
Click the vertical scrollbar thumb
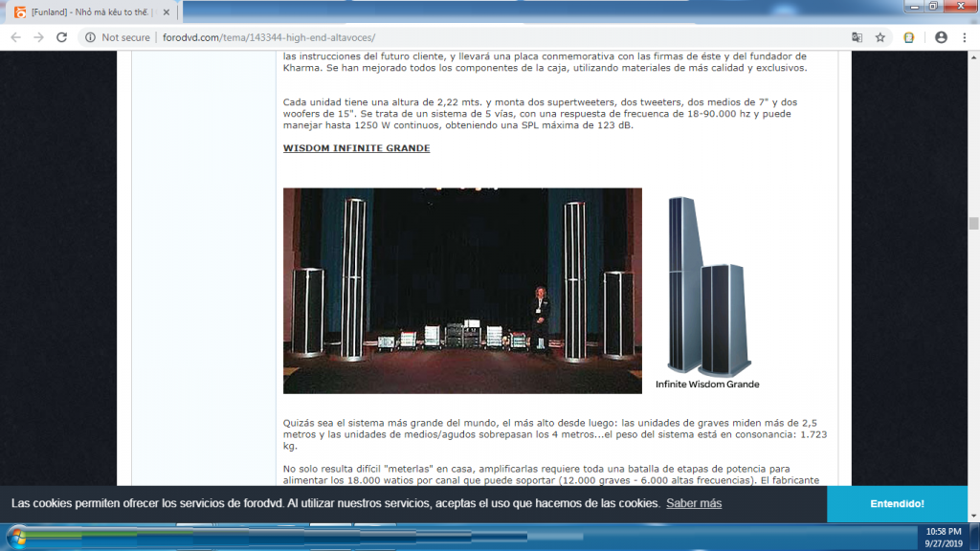coord(973,223)
